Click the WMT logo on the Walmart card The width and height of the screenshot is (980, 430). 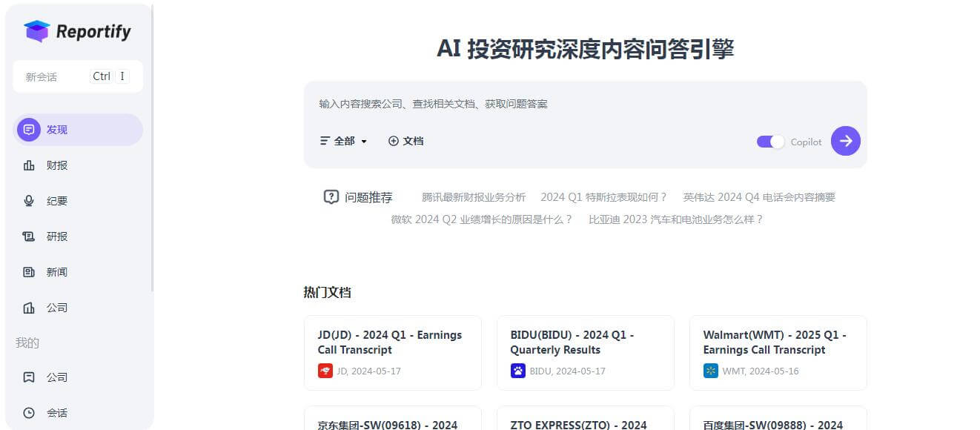(712, 370)
